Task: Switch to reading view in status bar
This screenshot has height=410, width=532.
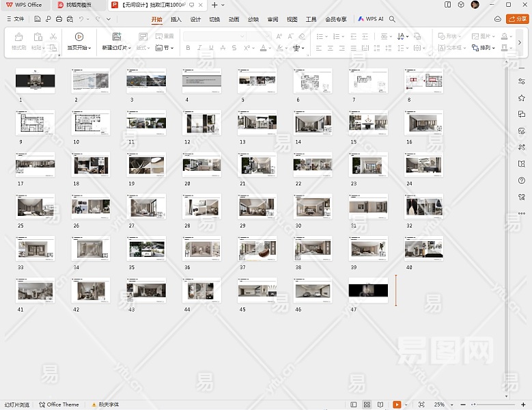Action: tap(380, 405)
